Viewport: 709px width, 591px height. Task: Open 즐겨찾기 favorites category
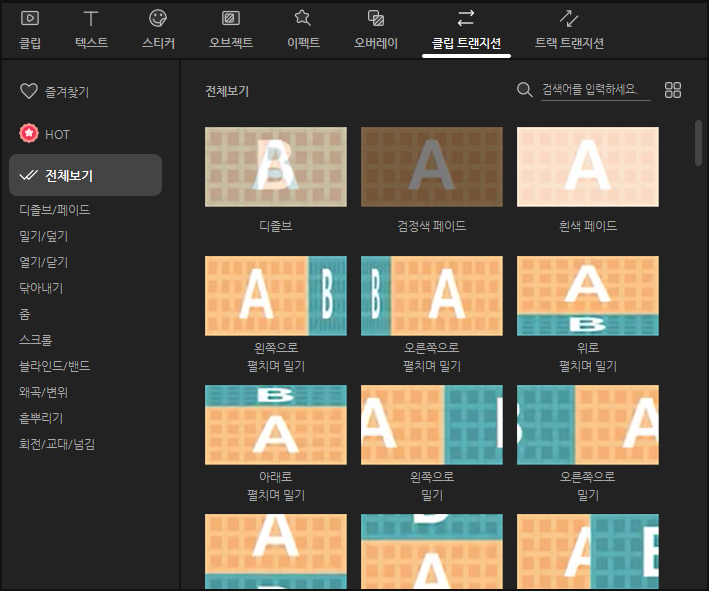point(55,92)
